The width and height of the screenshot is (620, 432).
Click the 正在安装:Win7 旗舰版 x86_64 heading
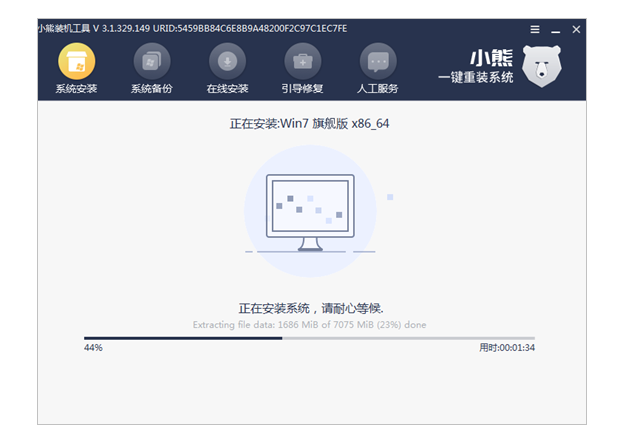coord(309,124)
